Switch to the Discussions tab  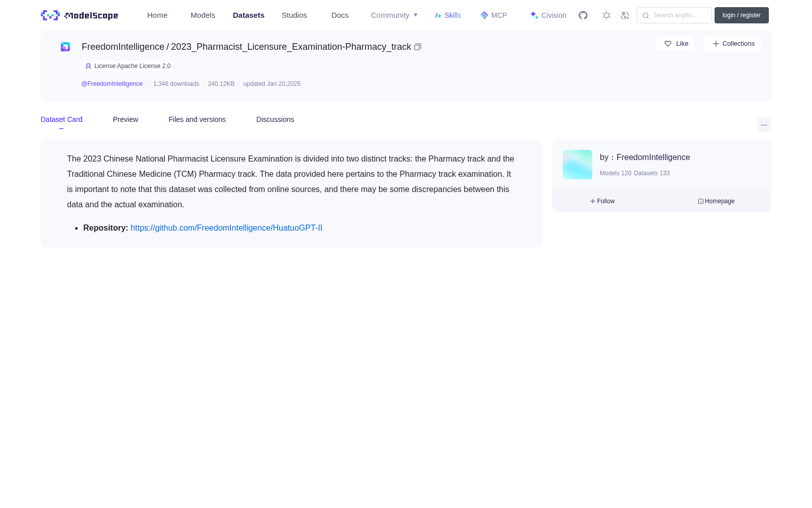pos(275,119)
